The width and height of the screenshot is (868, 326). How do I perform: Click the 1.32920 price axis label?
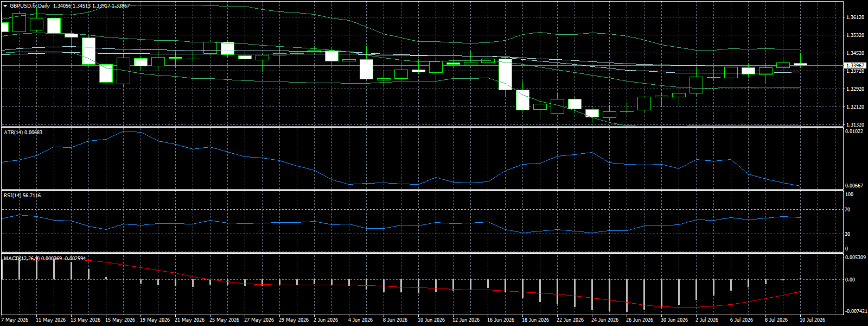(855, 89)
